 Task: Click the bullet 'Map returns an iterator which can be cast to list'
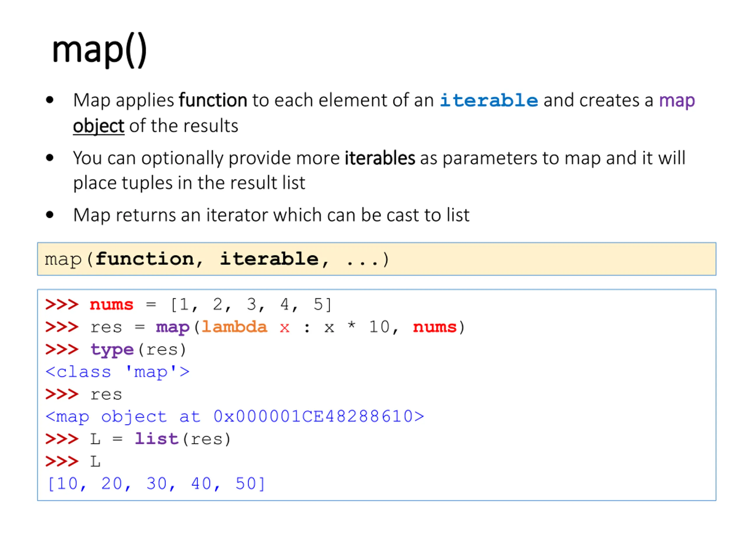click(271, 215)
